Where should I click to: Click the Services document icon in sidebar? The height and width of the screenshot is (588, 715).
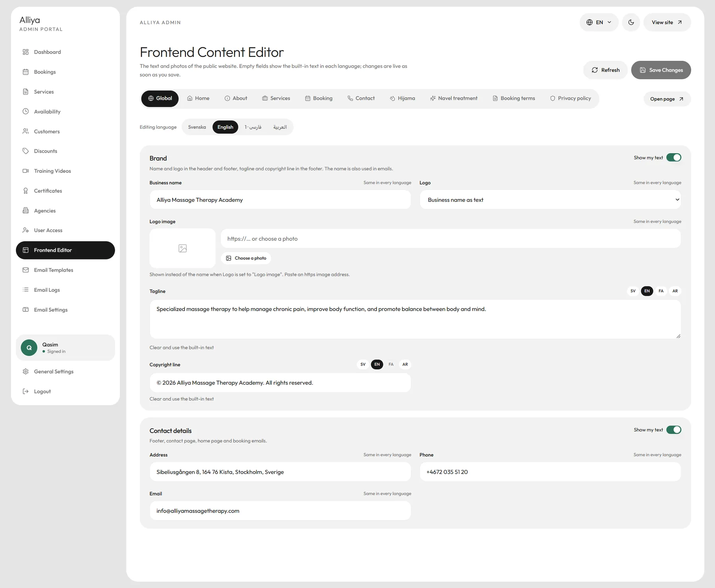(x=26, y=92)
